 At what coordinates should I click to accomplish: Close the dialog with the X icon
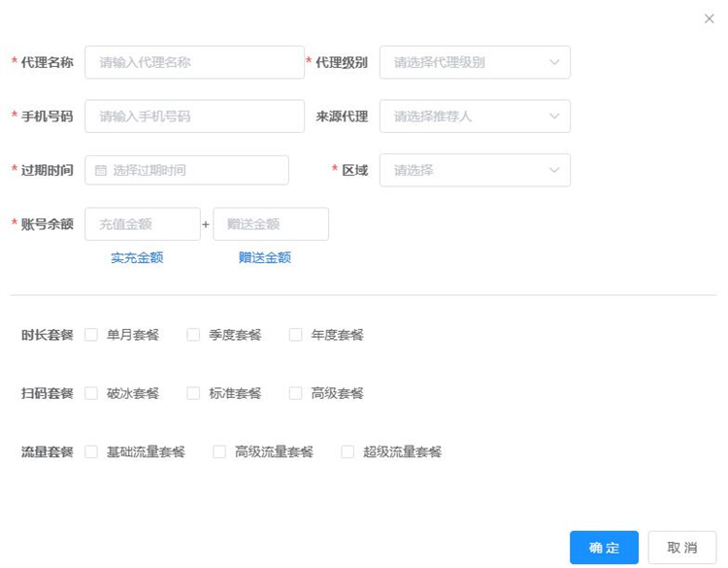pos(709,18)
